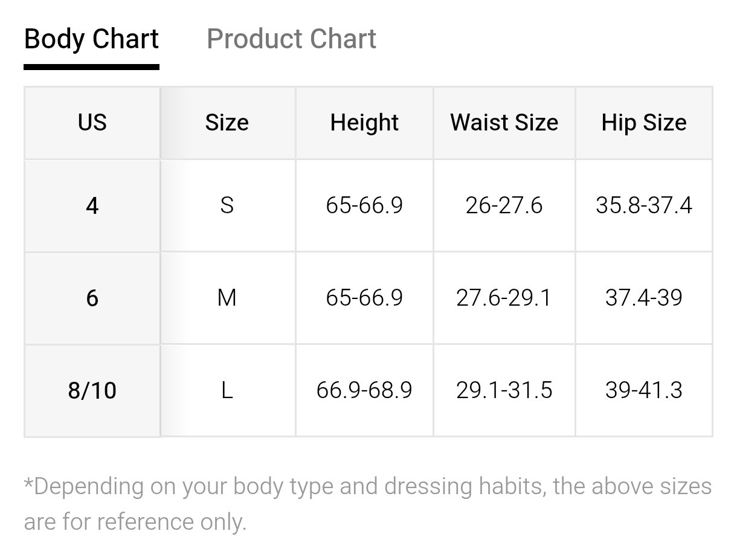Click the 66.9-68.9 height cell
Screen dimensions: 737x560
tap(364, 390)
